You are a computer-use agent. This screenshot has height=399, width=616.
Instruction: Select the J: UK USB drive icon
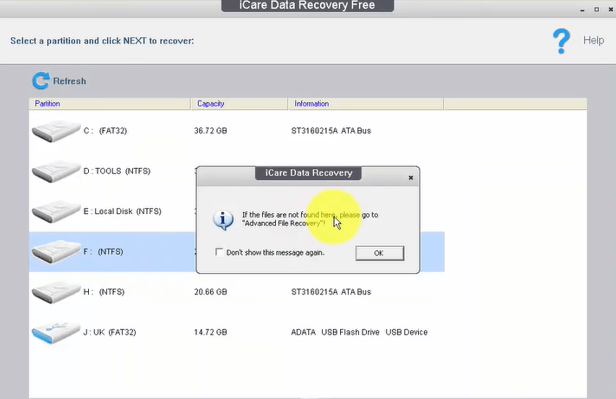pyautogui.click(x=56, y=332)
